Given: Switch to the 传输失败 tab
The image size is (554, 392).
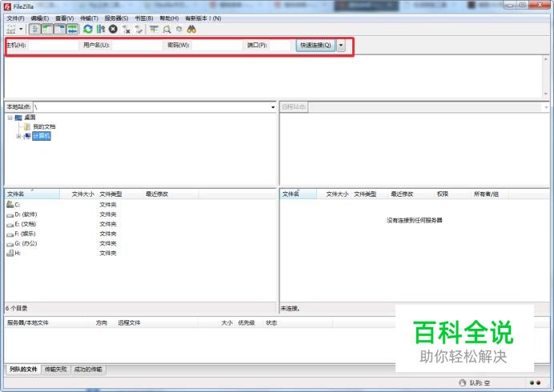Looking at the screenshot, I should (56, 369).
